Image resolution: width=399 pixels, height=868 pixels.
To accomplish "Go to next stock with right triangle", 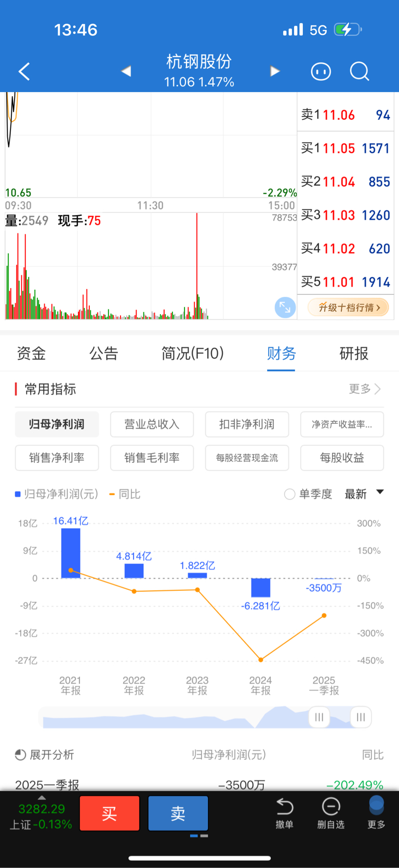I will (275, 71).
